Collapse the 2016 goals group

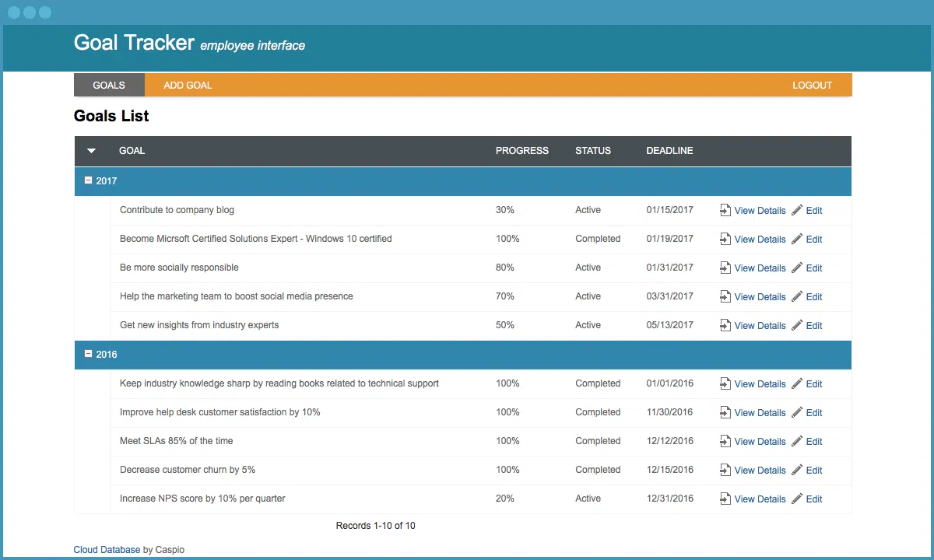coord(88,354)
